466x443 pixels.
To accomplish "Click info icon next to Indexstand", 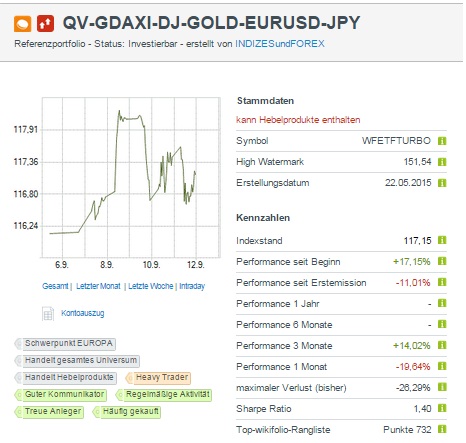I will tap(442, 240).
